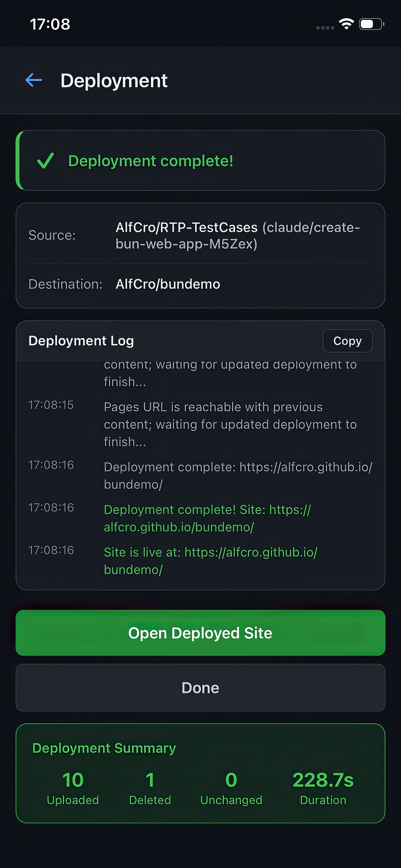Tap the 228.7s Duration statistic
This screenshot has height=868, width=401.
click(323, 788)
